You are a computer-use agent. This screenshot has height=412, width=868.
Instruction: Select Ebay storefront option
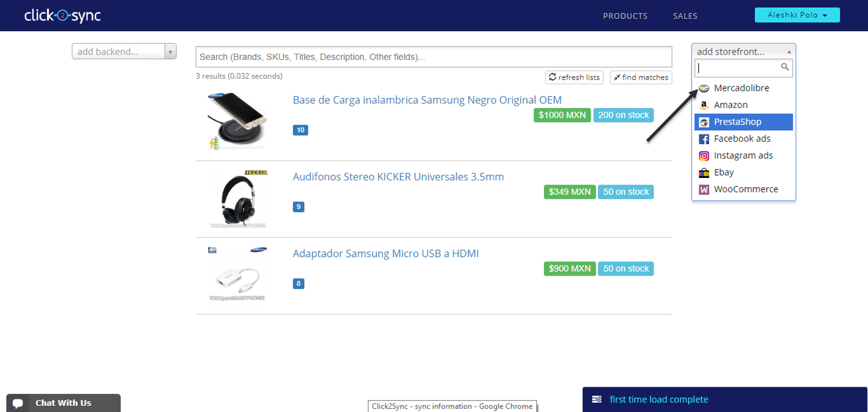[743, 172]
